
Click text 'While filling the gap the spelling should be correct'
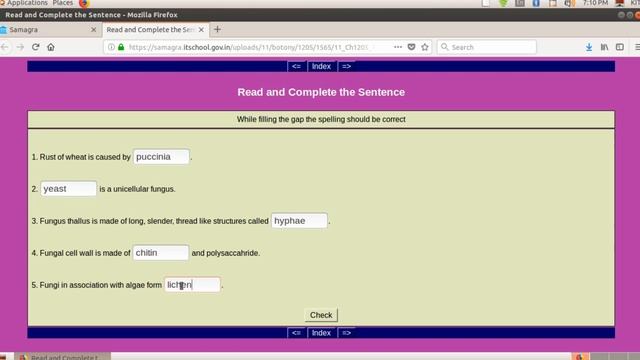[x=321, y=119]
